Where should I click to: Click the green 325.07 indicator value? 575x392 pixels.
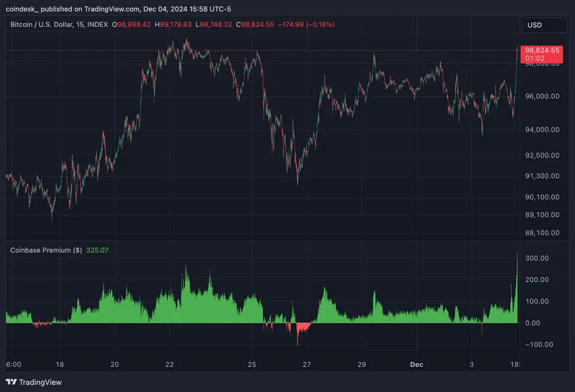(x=98, y=250)
